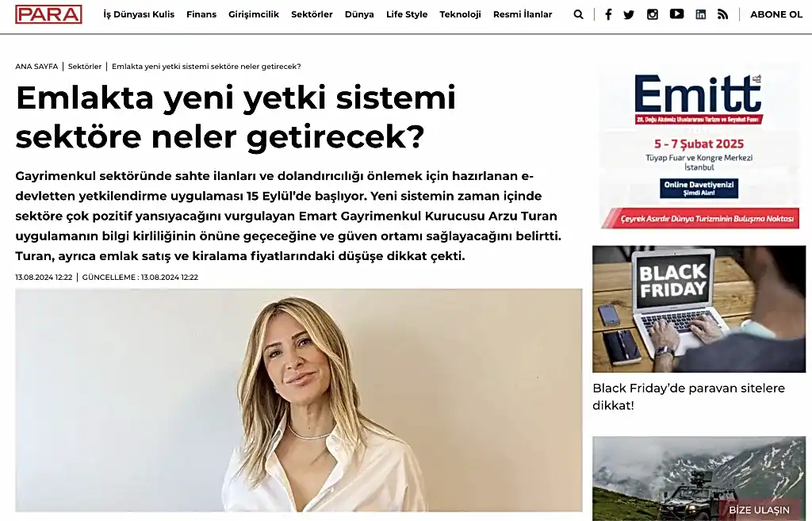The width and height of the screenshot is (812, 521).
Task: Open the YouTube channel icon
Action: point(676,14)
